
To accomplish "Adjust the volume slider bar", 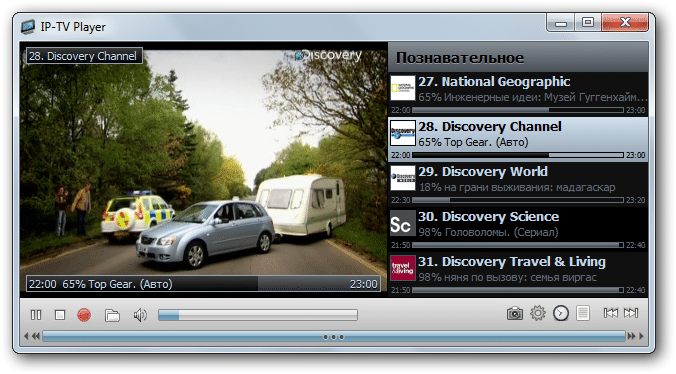I will pos(258,315).
